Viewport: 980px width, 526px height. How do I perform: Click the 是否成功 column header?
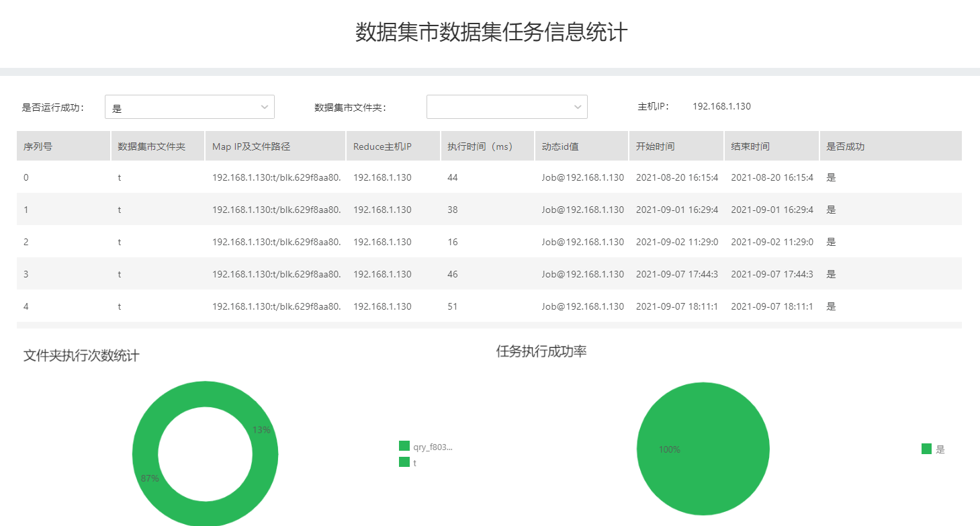pos(845,146)
